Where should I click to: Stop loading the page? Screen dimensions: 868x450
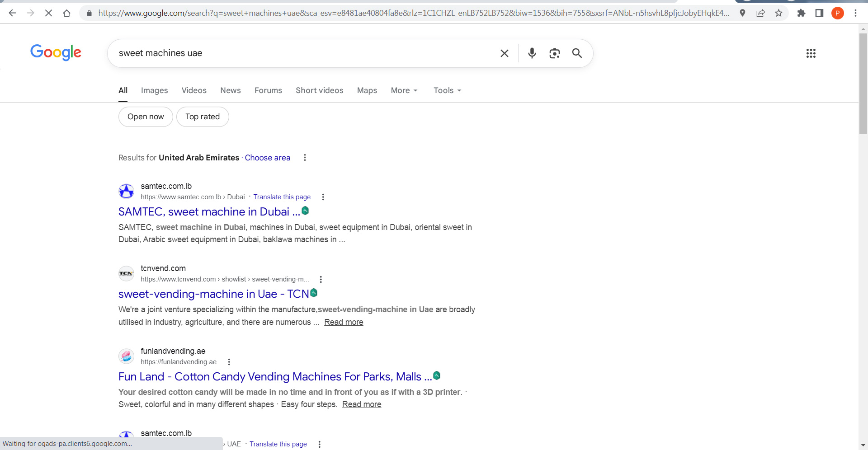(48, 13)
